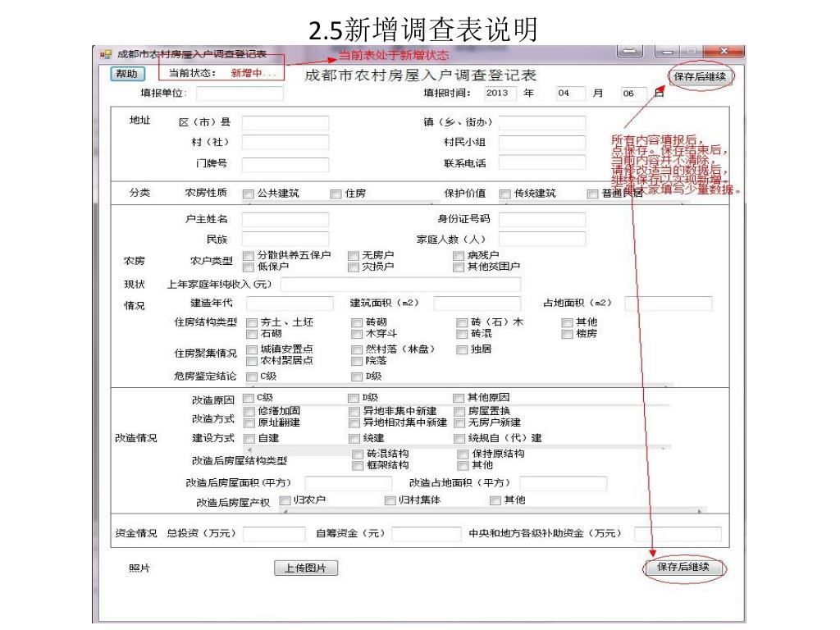Focus the 村（社）input field
Image resolution: width=840 pixels, height=630 pixels.
click(x=285, y=143)
